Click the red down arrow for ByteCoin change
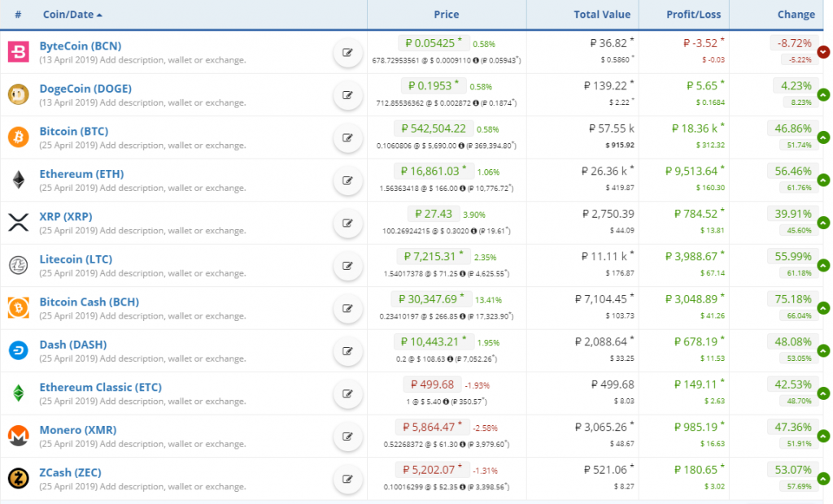This screenshot has height=504, width=833. tap(823, 52)
